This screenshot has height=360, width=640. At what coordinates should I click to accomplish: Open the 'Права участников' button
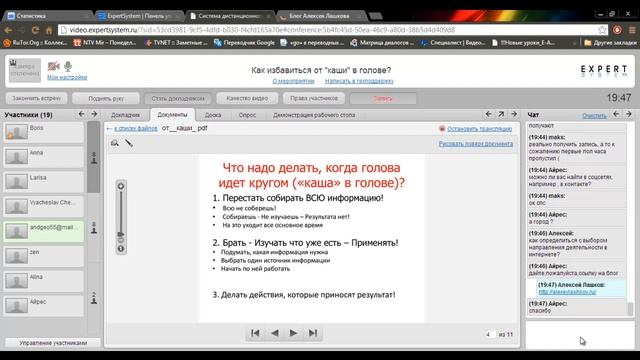point(314,98)
